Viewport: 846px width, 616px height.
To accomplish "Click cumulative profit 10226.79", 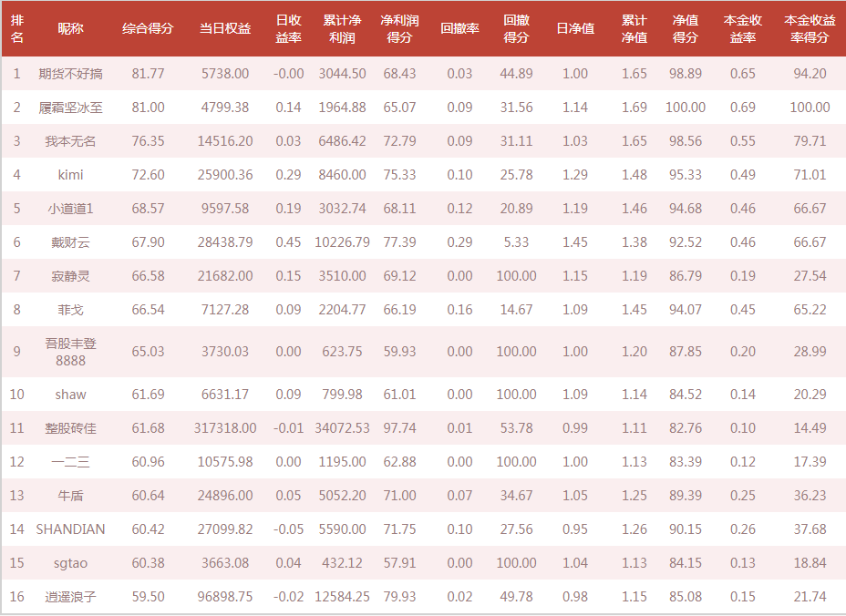I will 342,242.
